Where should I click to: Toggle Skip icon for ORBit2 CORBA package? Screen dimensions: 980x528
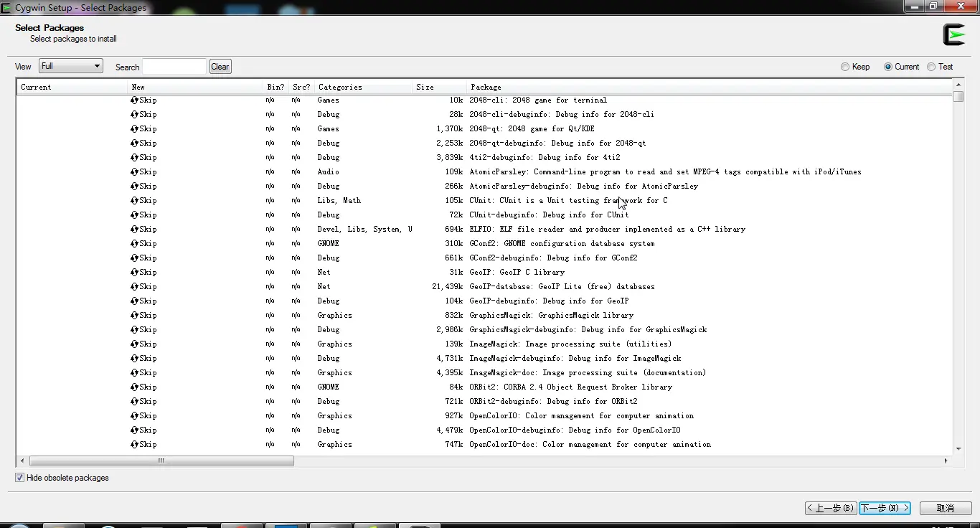pyautogui.click(x=134, y=387)
